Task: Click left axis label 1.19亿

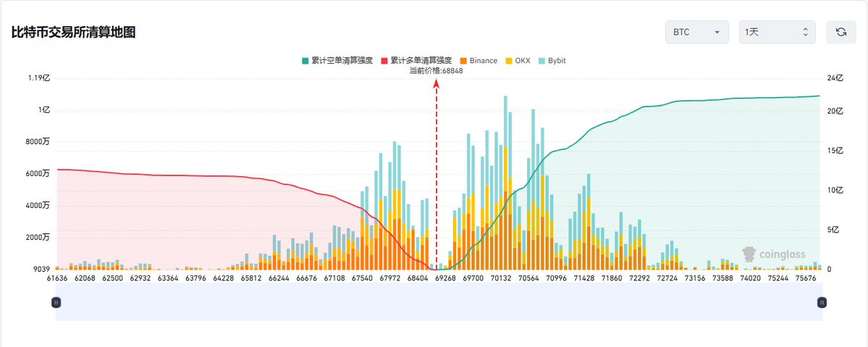Action: coord(39,78)
